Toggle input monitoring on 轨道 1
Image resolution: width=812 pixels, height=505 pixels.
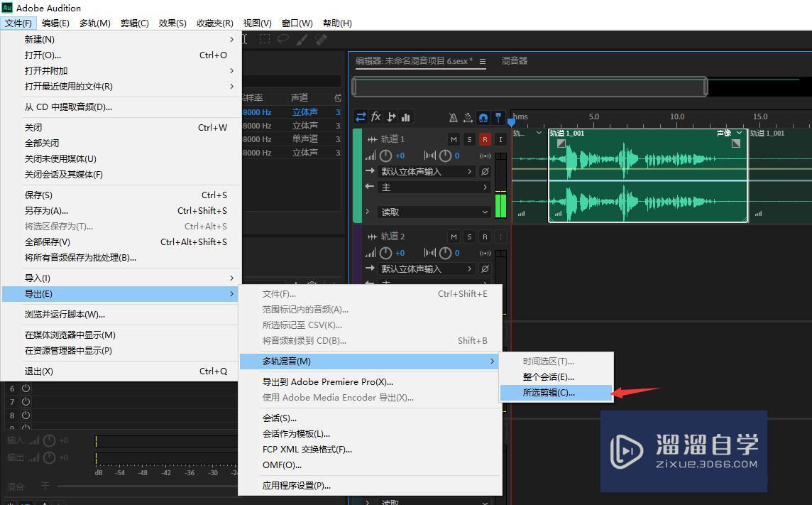pos(500,139)
